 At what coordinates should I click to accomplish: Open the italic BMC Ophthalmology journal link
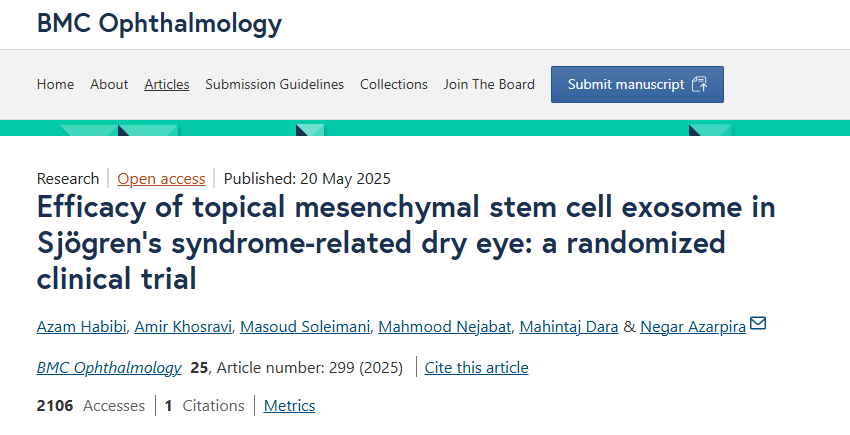(x=109, y=367)
